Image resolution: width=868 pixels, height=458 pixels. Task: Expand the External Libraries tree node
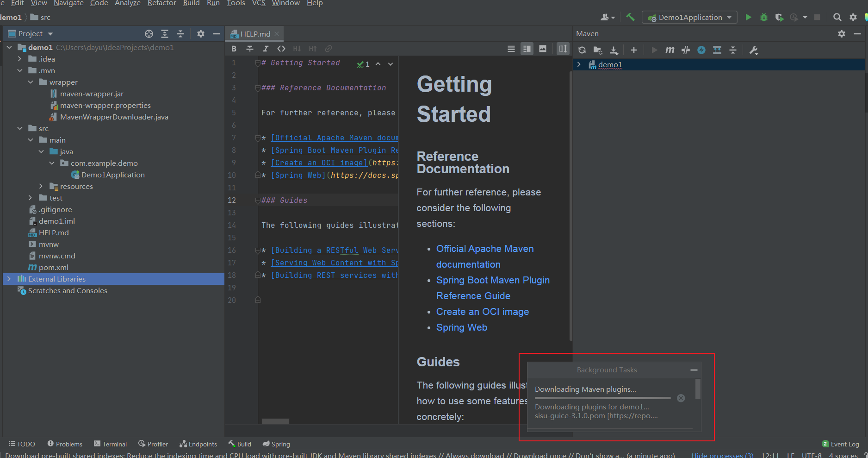(9, 279)
